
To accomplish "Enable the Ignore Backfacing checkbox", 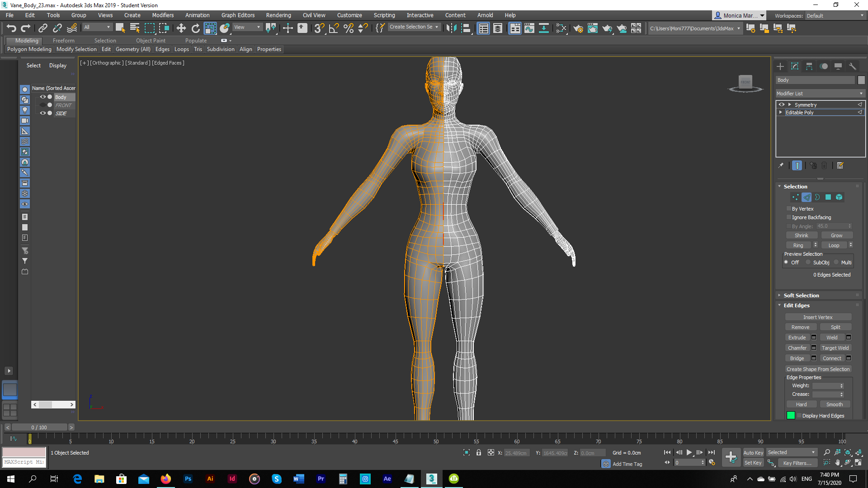I will 789,217.
